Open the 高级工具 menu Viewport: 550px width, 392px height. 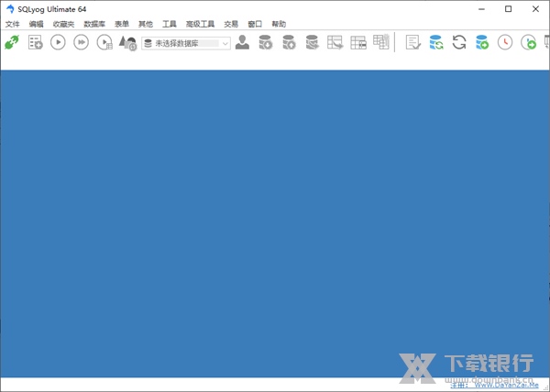pyautogui.click(x=200, y=24)
